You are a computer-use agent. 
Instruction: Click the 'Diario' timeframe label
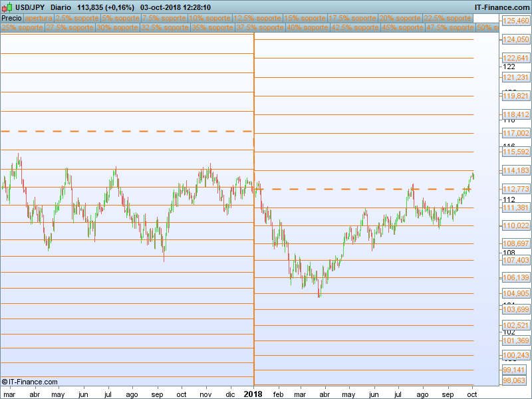[x=61, y=7]
